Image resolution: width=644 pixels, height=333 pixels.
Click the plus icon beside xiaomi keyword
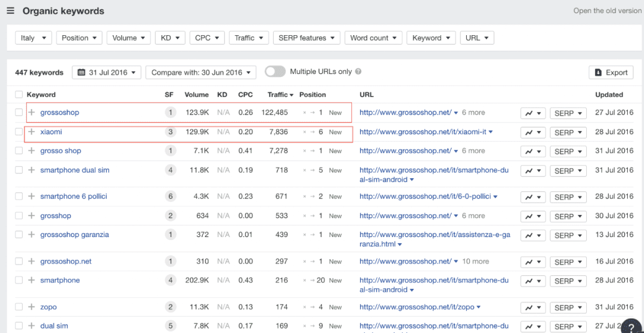pyautogui.click(x=32, y=132)
